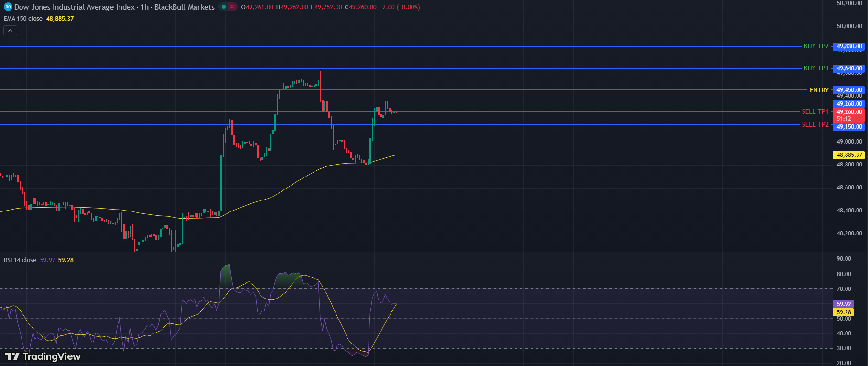Screen dimensions: 868x366
Task: Open Dow Jones Industrial Average Index symbol title
Action: [x=74, y=7]
